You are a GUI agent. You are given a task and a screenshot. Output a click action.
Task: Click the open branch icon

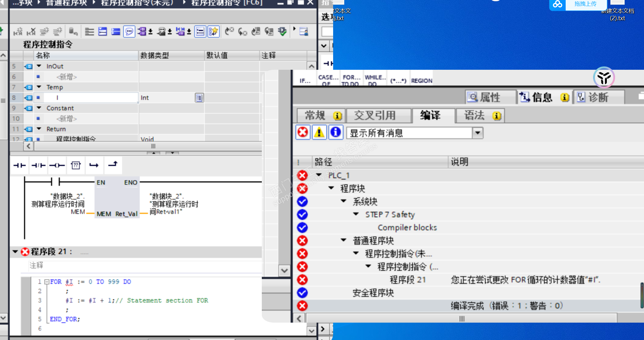point(94,165)
